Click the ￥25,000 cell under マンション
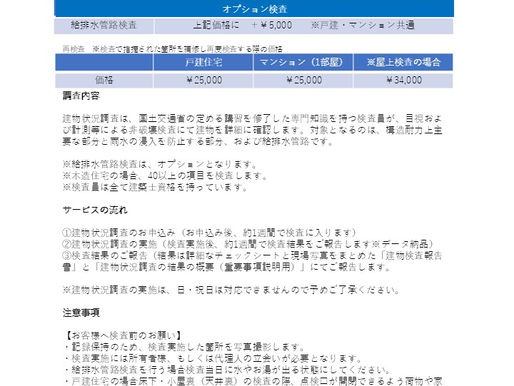 click(x=304, y=80)
